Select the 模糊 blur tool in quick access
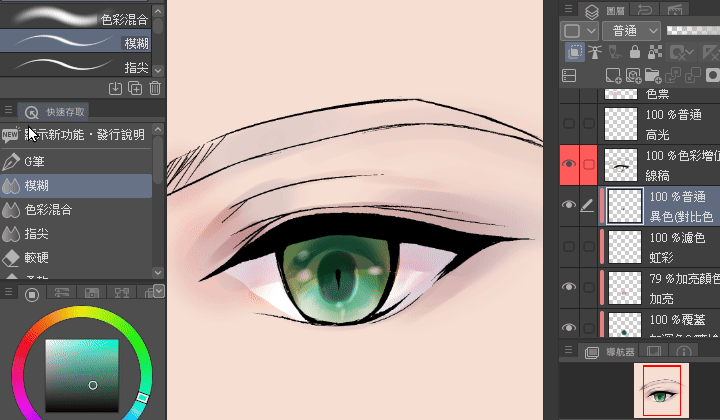 (76, 185)
